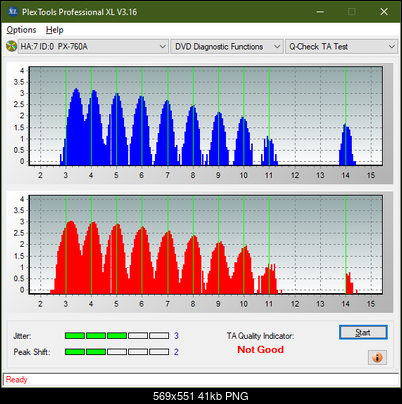Start the TA test

363,332
